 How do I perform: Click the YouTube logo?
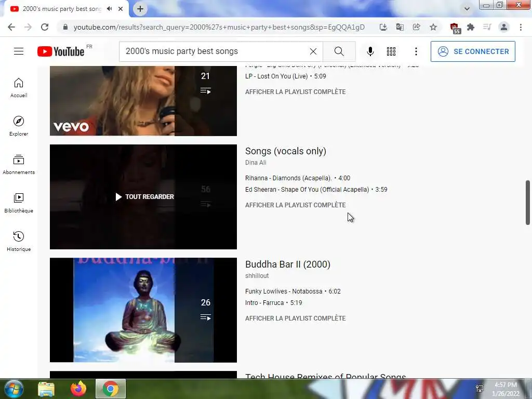coord(61,51)
